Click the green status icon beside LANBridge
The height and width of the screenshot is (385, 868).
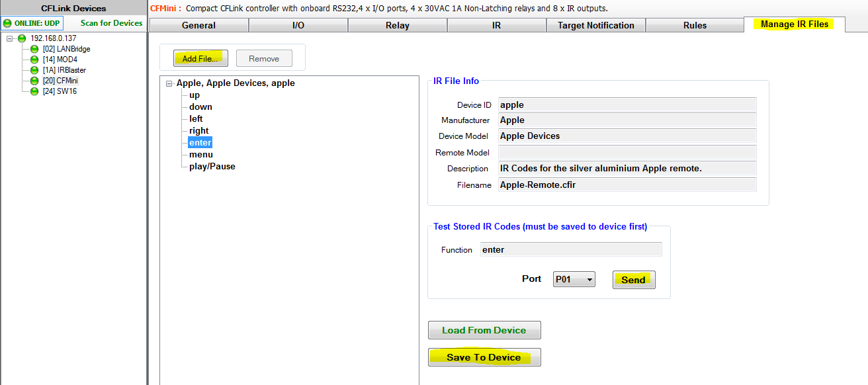(34, 49)
